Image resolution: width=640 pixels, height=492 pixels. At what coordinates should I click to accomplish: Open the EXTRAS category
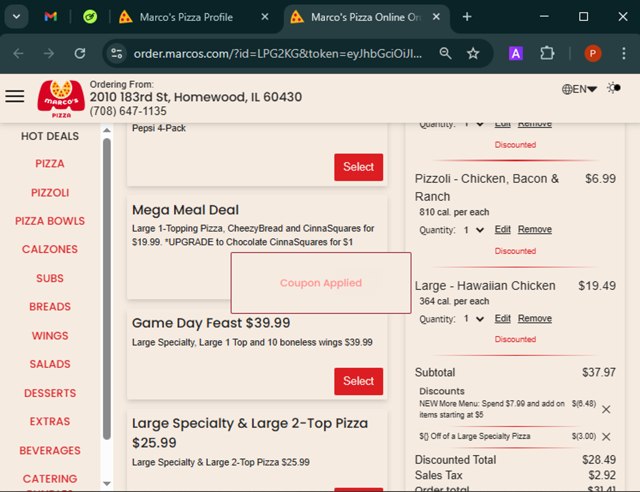50,421
